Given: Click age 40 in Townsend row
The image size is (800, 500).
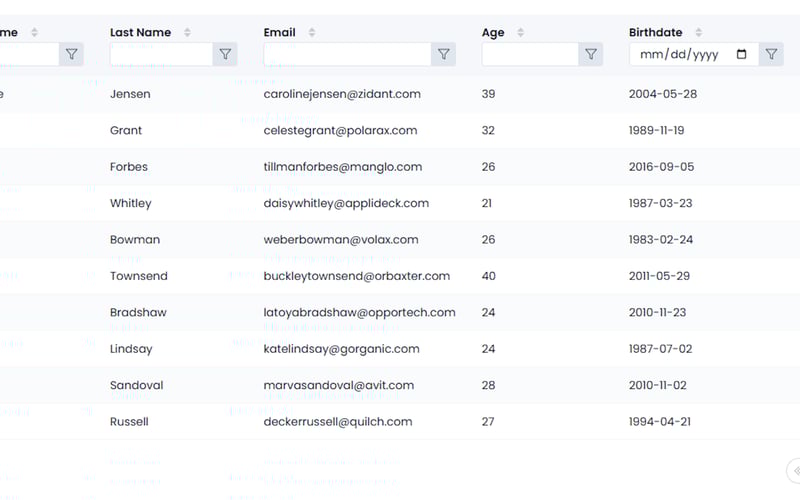Looking at the screenshot, I should 489,276.
